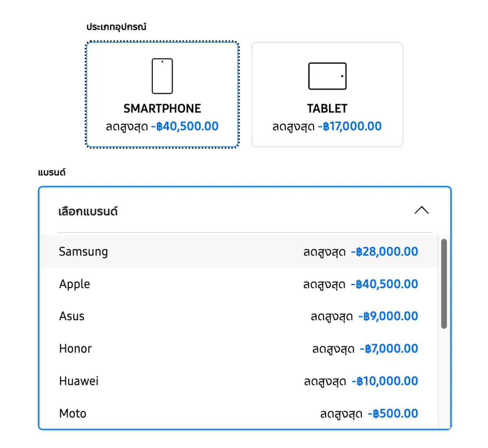The image size is (488, 448).
Task: Click the brand list scrollbar thumb
Action: (444, 284)
